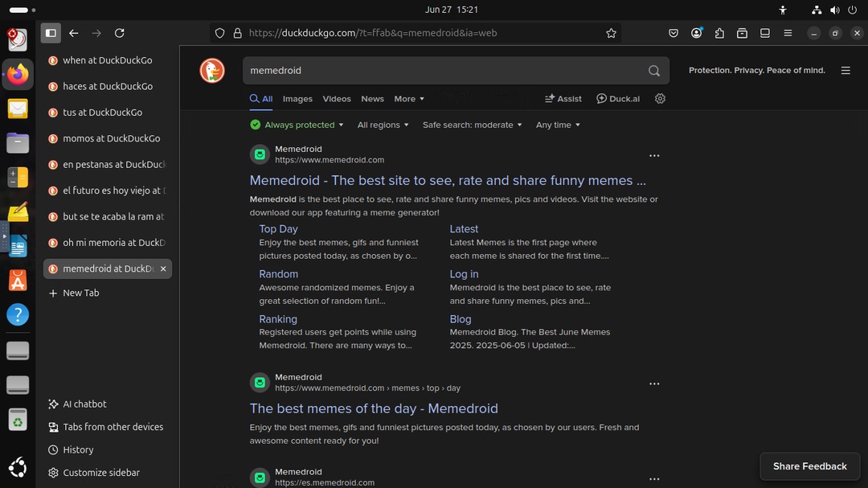Open the Blog sitelink

[x=461, y=319]
